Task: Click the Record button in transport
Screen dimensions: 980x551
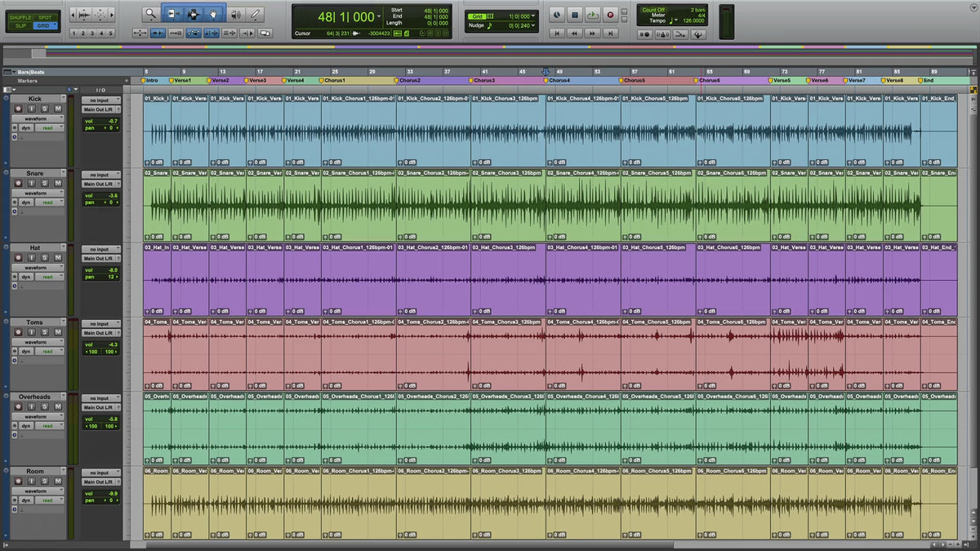Action: (x=610, y=15)
